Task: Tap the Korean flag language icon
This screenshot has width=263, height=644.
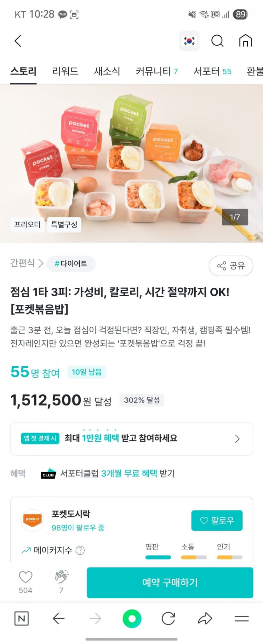Action: pyautogui.click(x=189, y=41)
